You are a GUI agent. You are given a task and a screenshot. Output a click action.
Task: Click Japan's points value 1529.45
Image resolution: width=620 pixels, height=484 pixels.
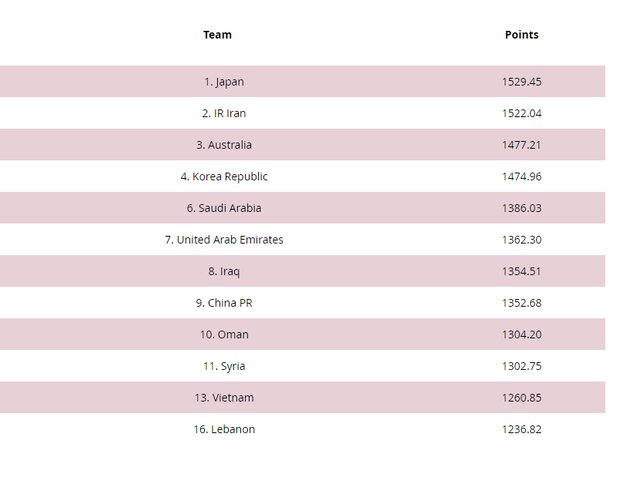coord(521,82)
